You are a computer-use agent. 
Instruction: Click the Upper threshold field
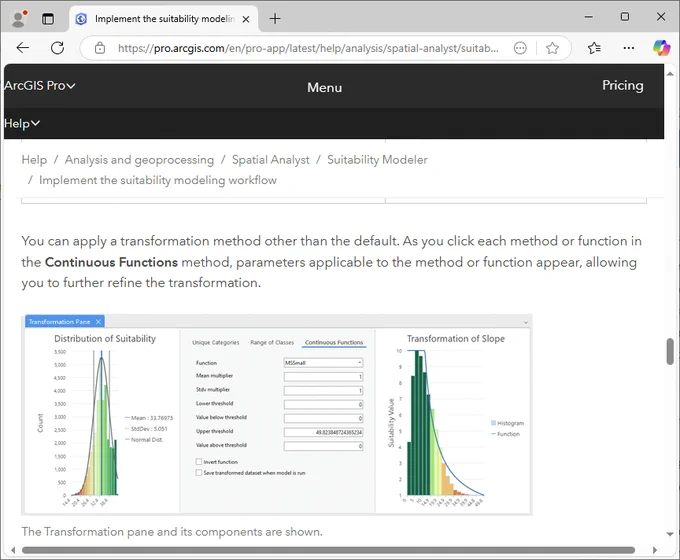tap(323, 432)
